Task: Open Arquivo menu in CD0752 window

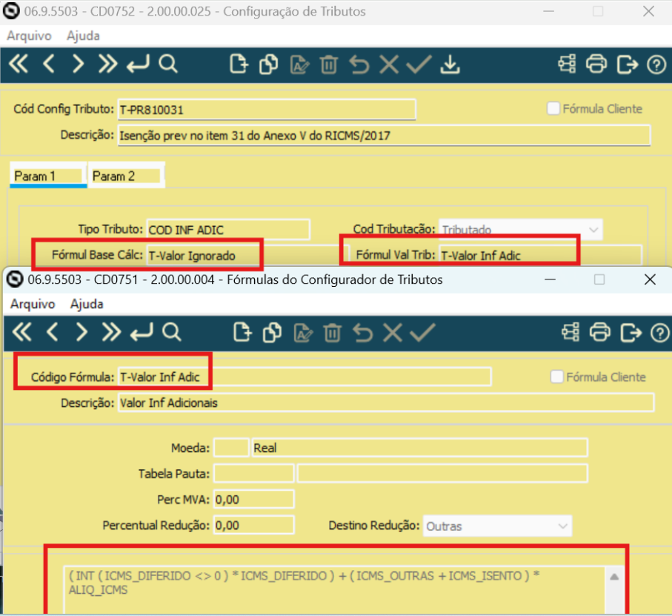Action: 29,36
